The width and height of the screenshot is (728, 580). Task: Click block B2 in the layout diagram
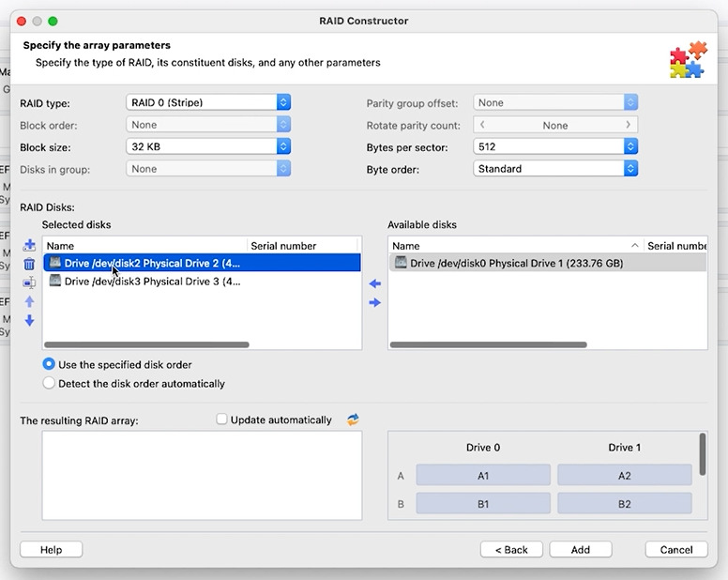coord(625,504)
